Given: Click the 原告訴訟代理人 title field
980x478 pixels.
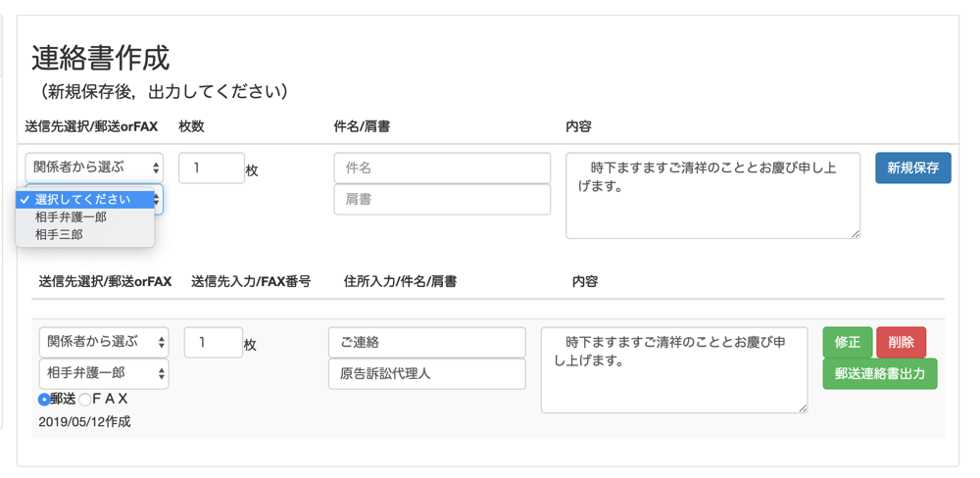Looking at the screenshot, I should (426, 373).
